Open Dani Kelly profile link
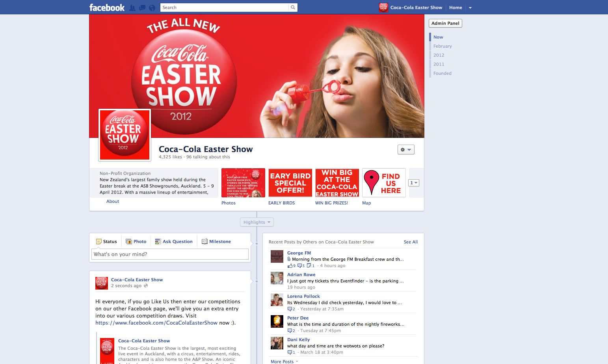This screenshot has height=364, width=608. click(299, 340)
